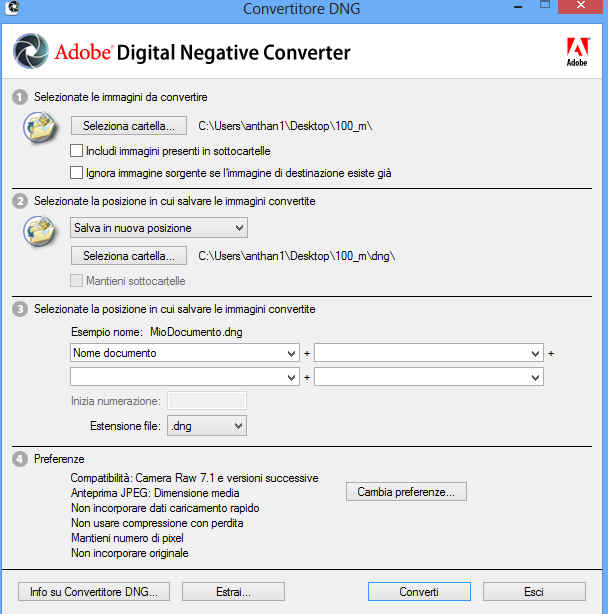The height and width of the screenshot is (614, 608).
Task: Start conversion with the Converti button
Action: 419,592
